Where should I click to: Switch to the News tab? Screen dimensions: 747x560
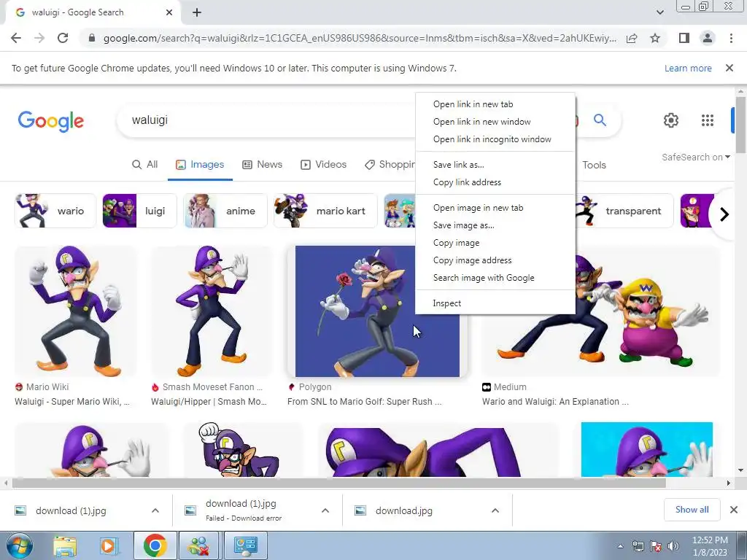[x=262, y=165]
